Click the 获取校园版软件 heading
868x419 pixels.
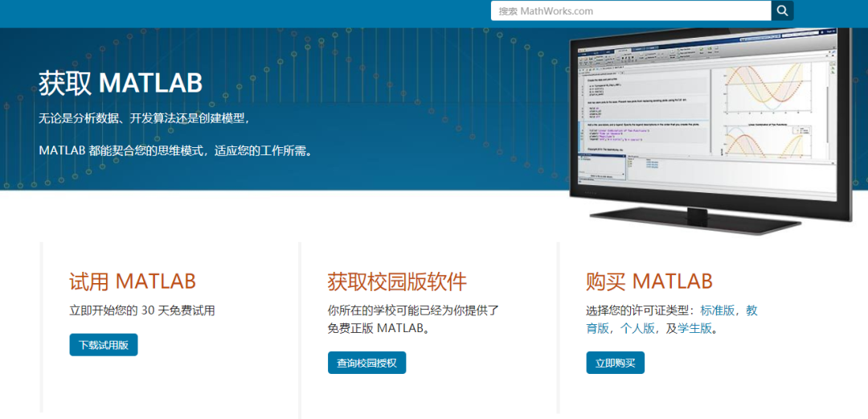coord(397,281)
